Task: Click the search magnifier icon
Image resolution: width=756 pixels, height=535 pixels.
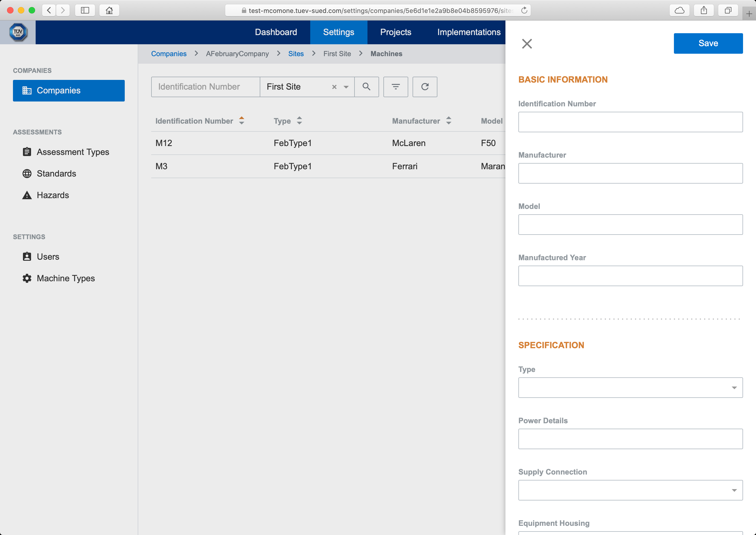Action: pyautogui.click(x=366, y=87)
